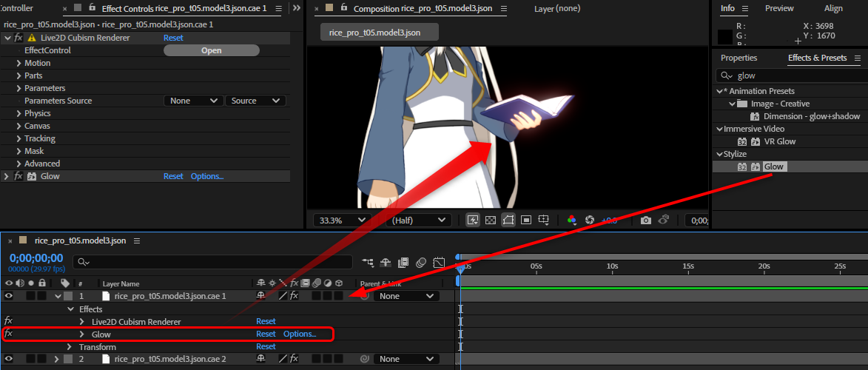The image size is (868, 370).
Task: Click Quality slash switch on layer 2
Action: [x=283, y=359]
